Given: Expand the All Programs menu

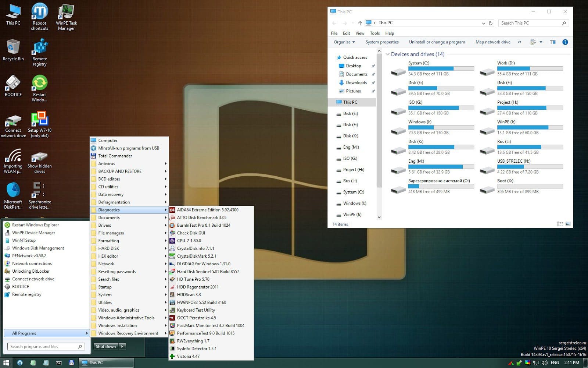Looking at the screenshot, I should click(46, 333).
